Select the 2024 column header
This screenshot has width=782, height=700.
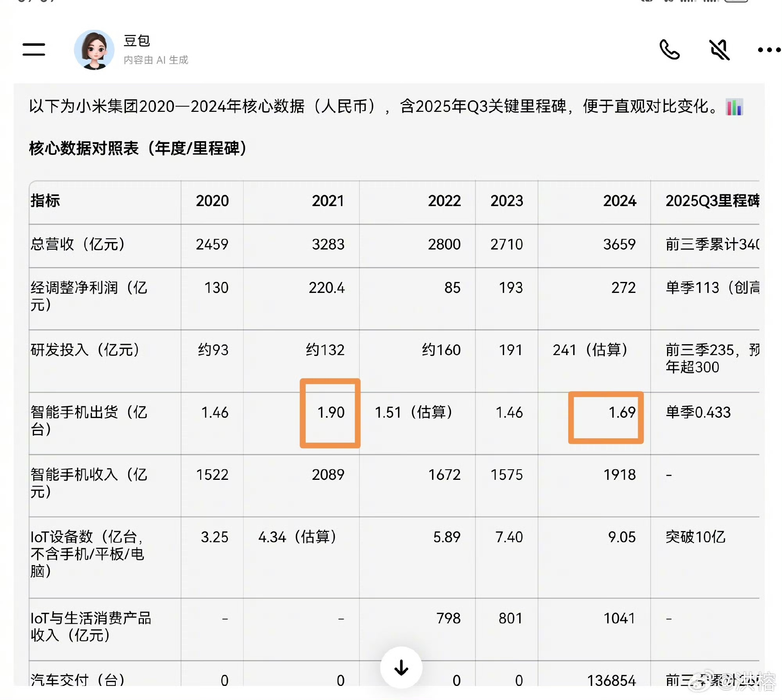click(x=619, y=201)
